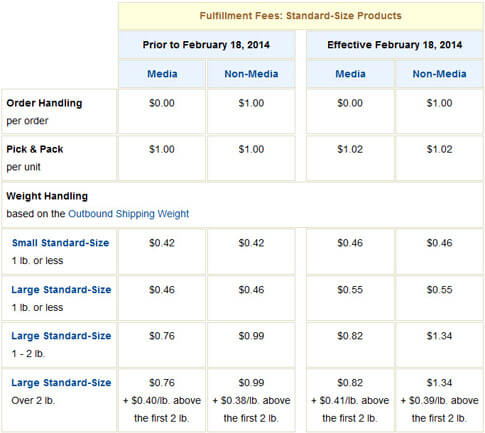Select the Order Handling row label

(x=44, y=103)
